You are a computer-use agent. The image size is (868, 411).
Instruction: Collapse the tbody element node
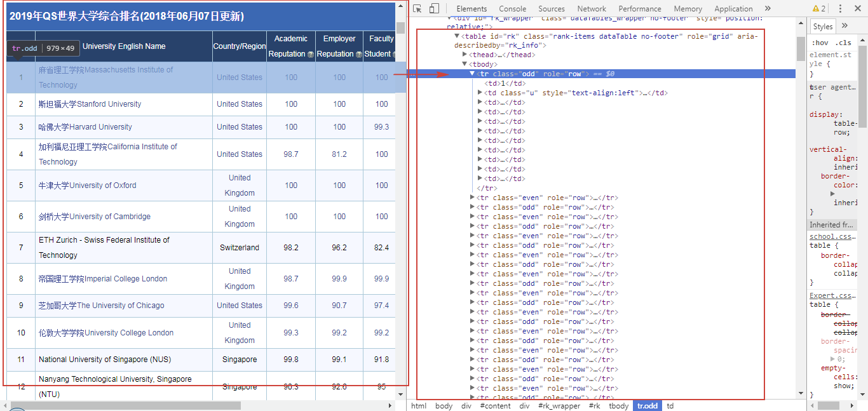click(465, 64)
